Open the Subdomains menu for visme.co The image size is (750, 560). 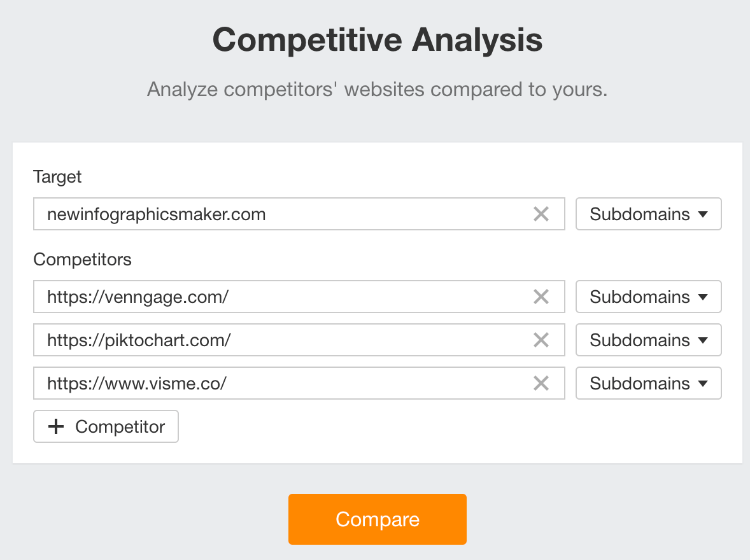[648, 383]
